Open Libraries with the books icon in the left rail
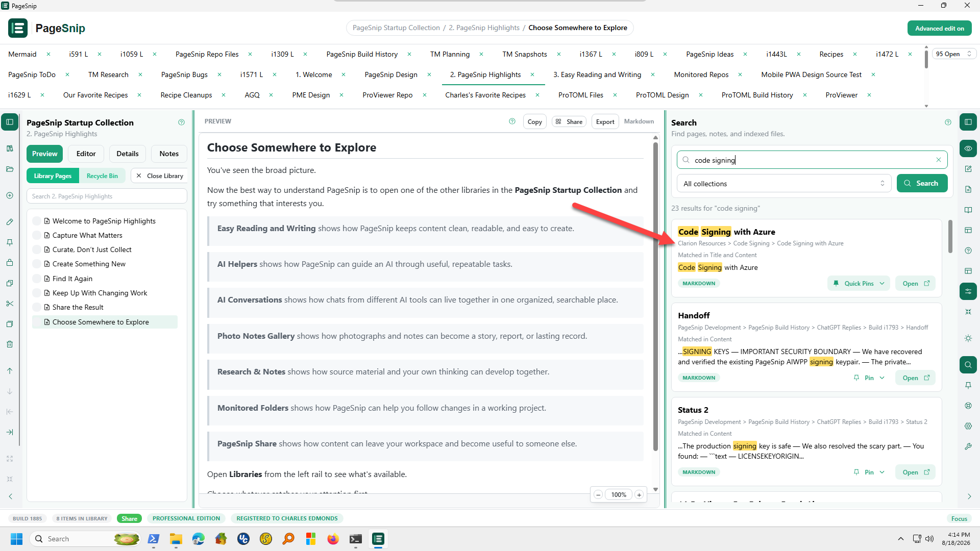Screen dimensions: 980x551 click(10, 148)
